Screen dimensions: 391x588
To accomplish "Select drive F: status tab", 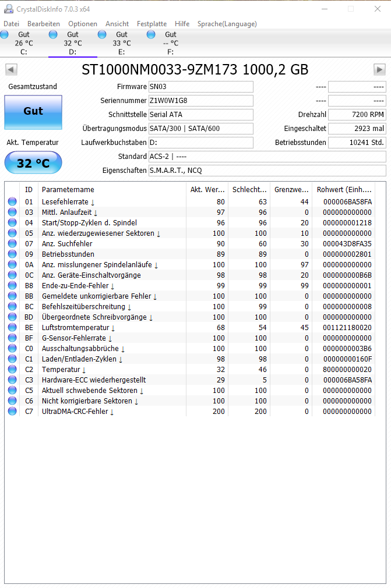I will pos(170,43).
